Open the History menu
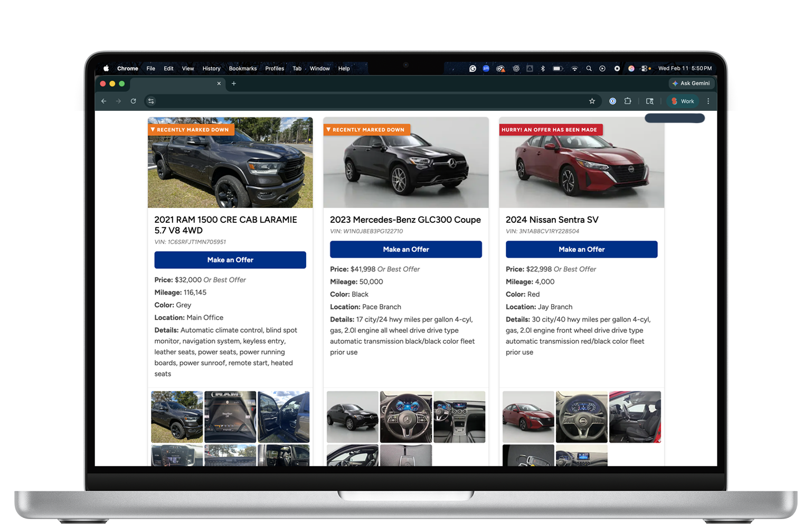This screenshot has width=812, height=528. (x=212, y=69)
